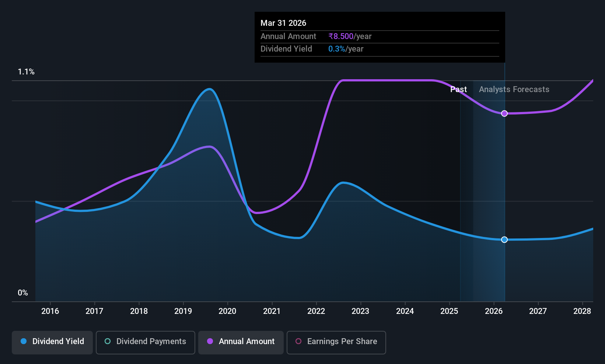
Task: Click the blue Dividend Yield data point marker
Action: tap(504, 239)
